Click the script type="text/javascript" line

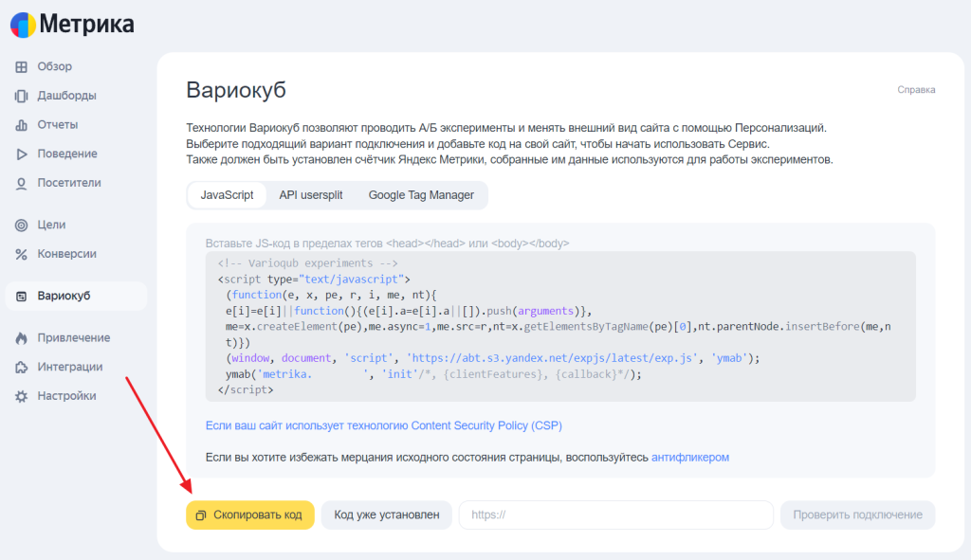[x=314, y=280]
